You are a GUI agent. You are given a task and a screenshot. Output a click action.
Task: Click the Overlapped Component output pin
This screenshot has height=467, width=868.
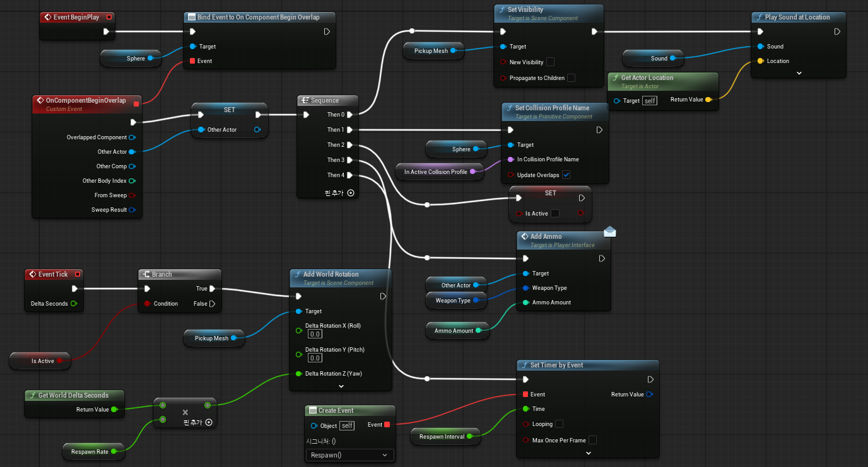(132, 137)
